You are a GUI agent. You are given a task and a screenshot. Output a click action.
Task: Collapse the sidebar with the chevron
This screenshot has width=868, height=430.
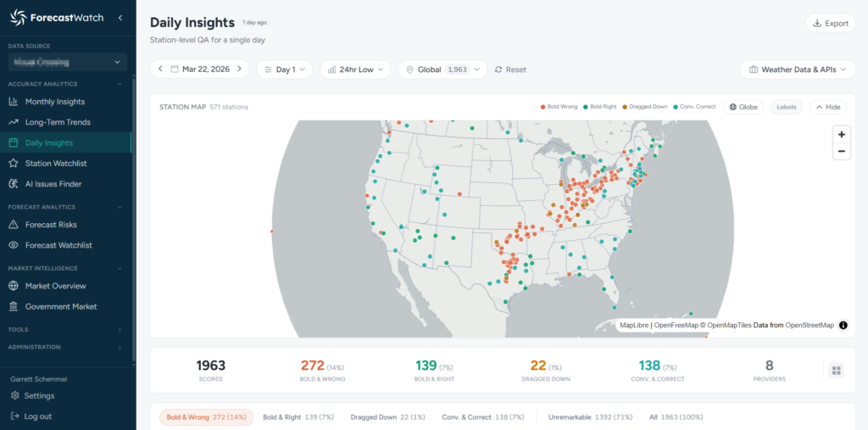tap(120, 18)
